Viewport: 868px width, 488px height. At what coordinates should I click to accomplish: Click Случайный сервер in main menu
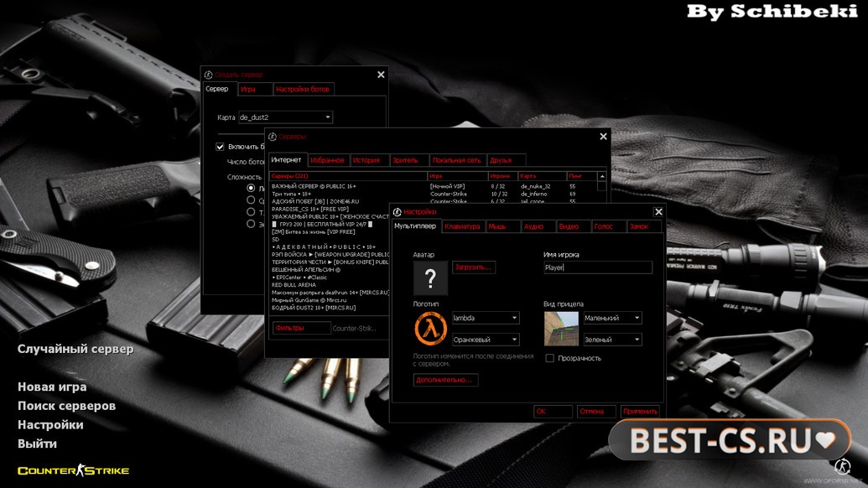click(x=75, y=349)
